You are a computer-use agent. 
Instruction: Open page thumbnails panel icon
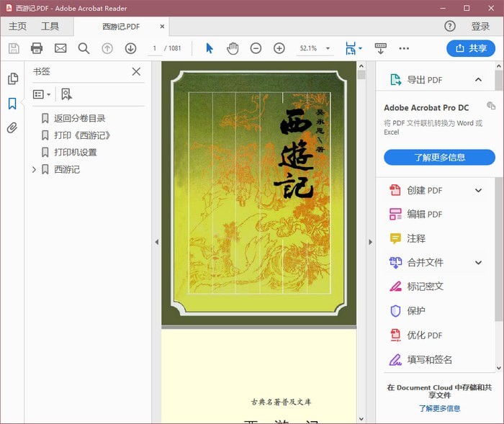pyautogui.click(x=13, y=78)
